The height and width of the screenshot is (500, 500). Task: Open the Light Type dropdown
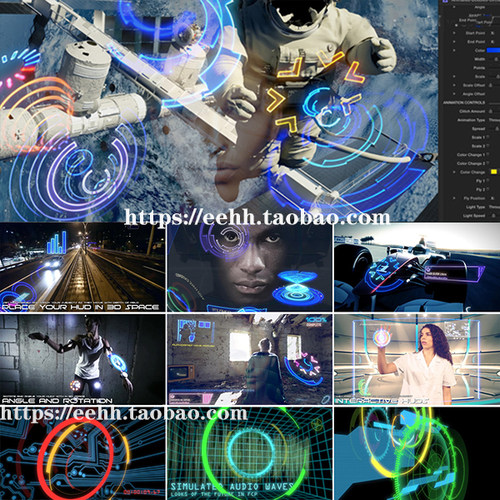click(494, 207)
